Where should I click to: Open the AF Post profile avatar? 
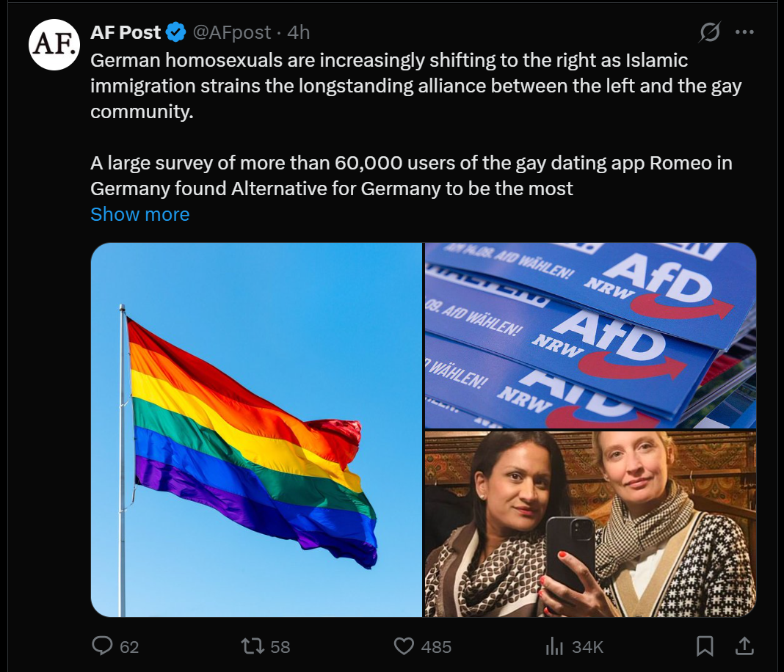pyautogui.click(x=53, y=44)
